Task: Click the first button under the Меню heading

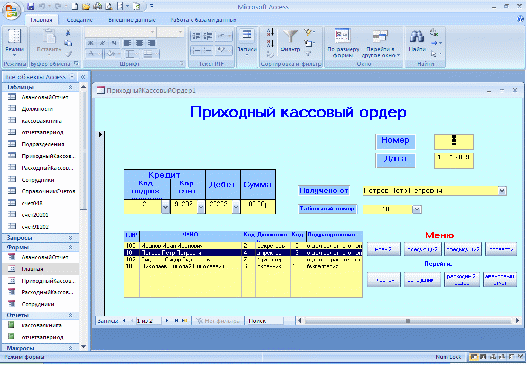Action: tap(383, 249)
